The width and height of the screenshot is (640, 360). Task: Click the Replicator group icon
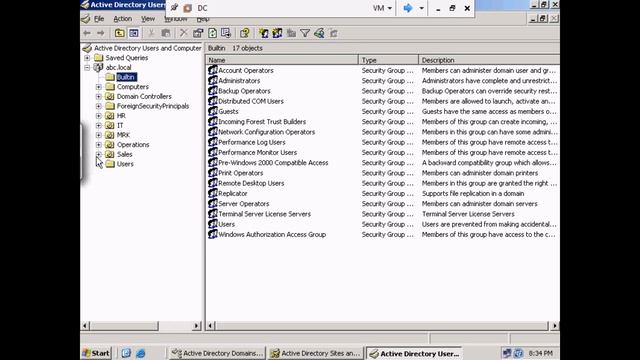coord(213,193)
